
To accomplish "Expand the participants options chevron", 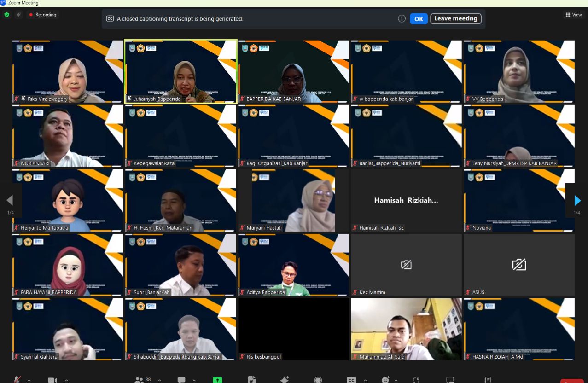I will (159, 380).
